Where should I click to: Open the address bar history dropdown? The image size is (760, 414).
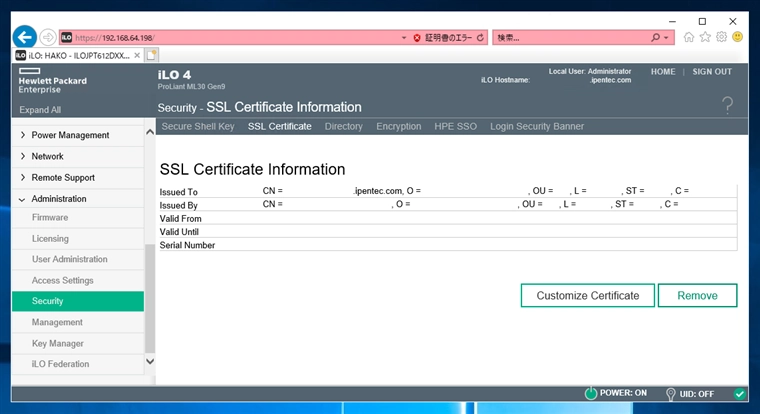tap(404, 38)
